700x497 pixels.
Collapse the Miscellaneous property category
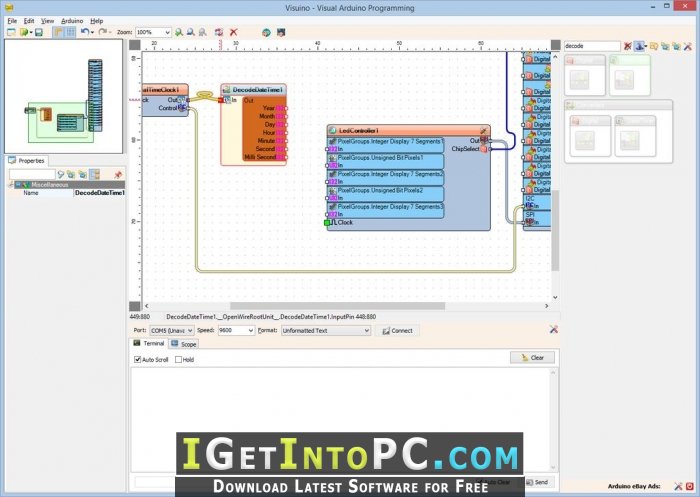pyautogui.click(x=18, y=184)
